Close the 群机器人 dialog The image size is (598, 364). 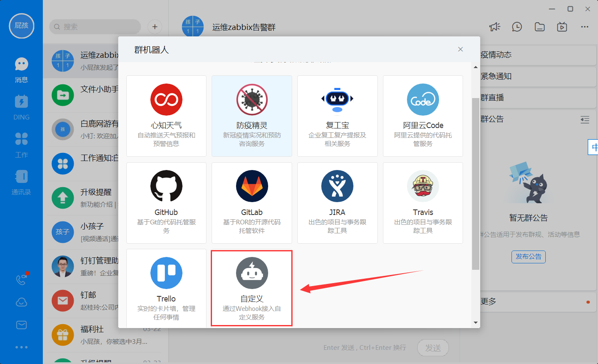[x=460, y=49]
